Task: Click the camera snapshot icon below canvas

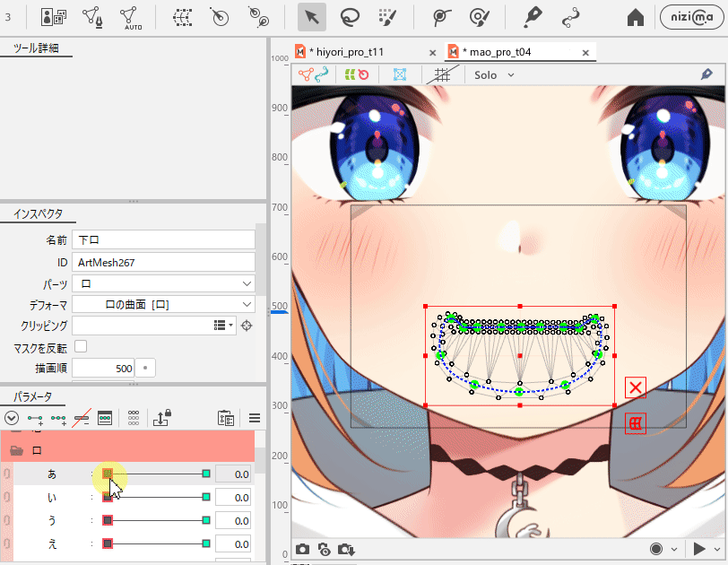Action: coord(303,549)
